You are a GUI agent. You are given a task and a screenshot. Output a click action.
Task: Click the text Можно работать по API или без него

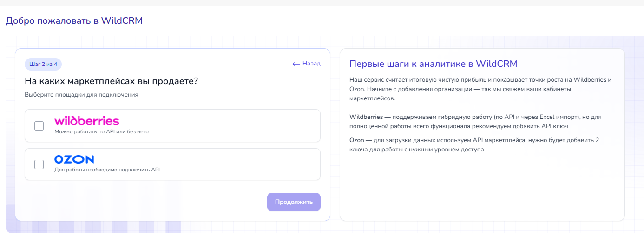pos(101,131)
